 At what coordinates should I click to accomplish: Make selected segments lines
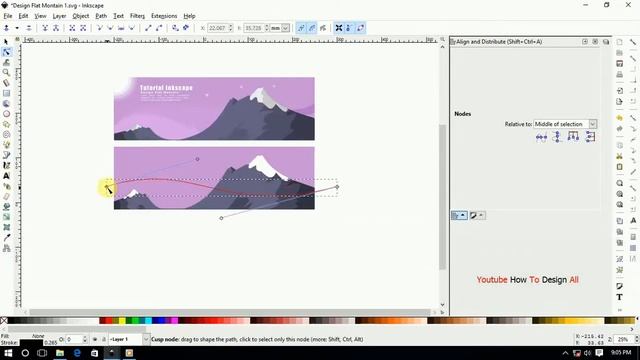tap(148, 28)
